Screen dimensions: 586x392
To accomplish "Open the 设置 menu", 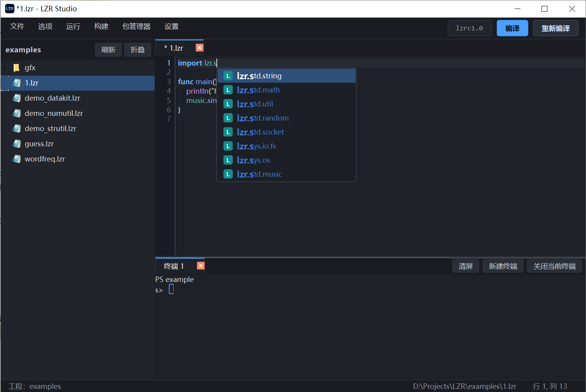I will click(x=172, y=27).
